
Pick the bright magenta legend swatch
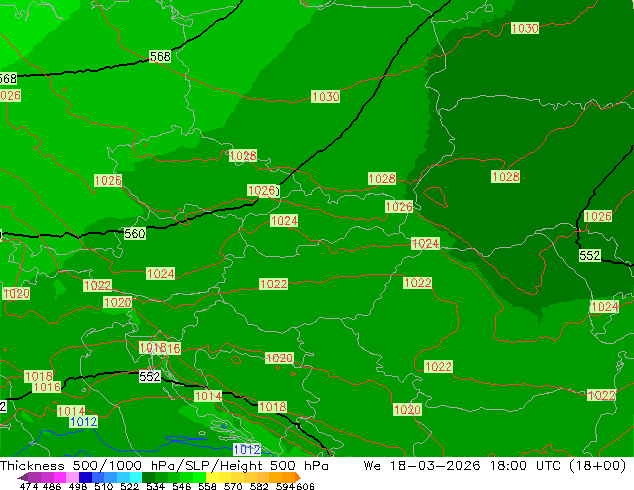(x=59, y=477)
